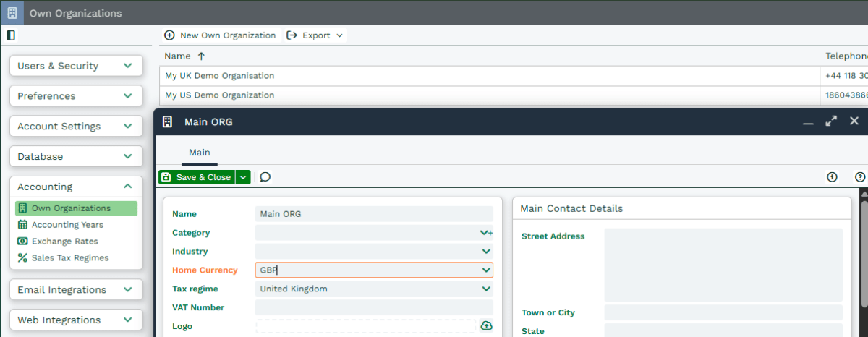Click the help question mark icon
868x337 pixels.
[x=859, y=177]
